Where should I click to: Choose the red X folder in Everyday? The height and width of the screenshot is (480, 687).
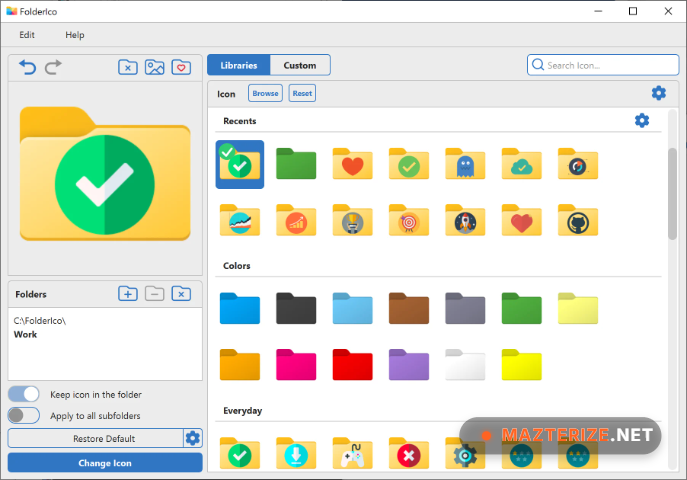[x=409, y=453]
